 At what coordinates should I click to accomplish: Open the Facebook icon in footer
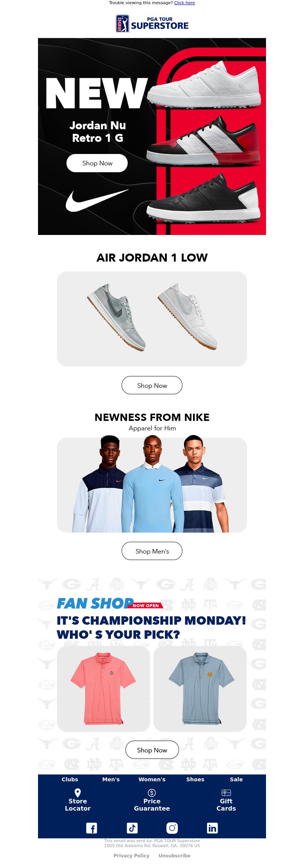pos(92,828)
